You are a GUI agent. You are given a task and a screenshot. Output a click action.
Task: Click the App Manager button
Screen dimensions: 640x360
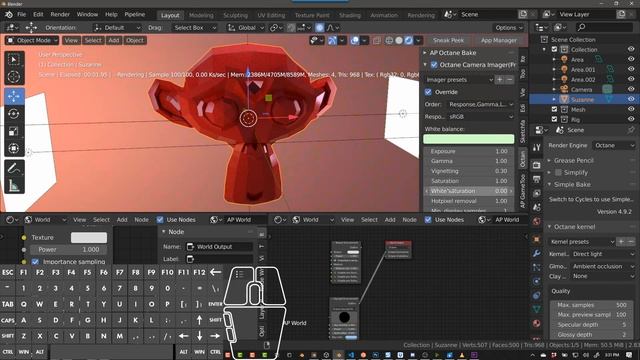[498, 40]
